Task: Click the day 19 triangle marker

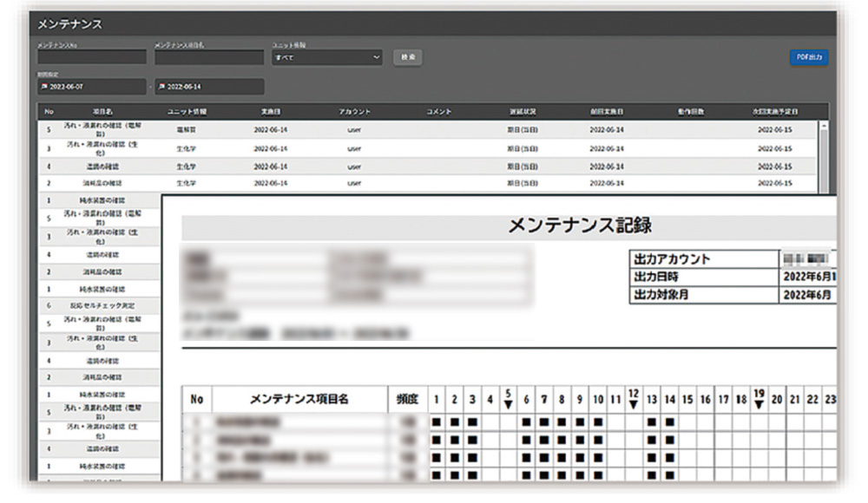Action: pyautogui.click(x=759, y=404)
